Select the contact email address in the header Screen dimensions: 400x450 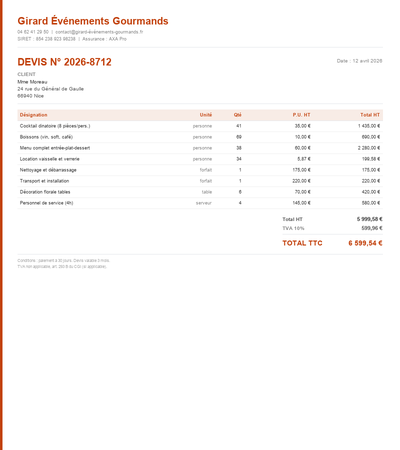click(x=99, y=32)
